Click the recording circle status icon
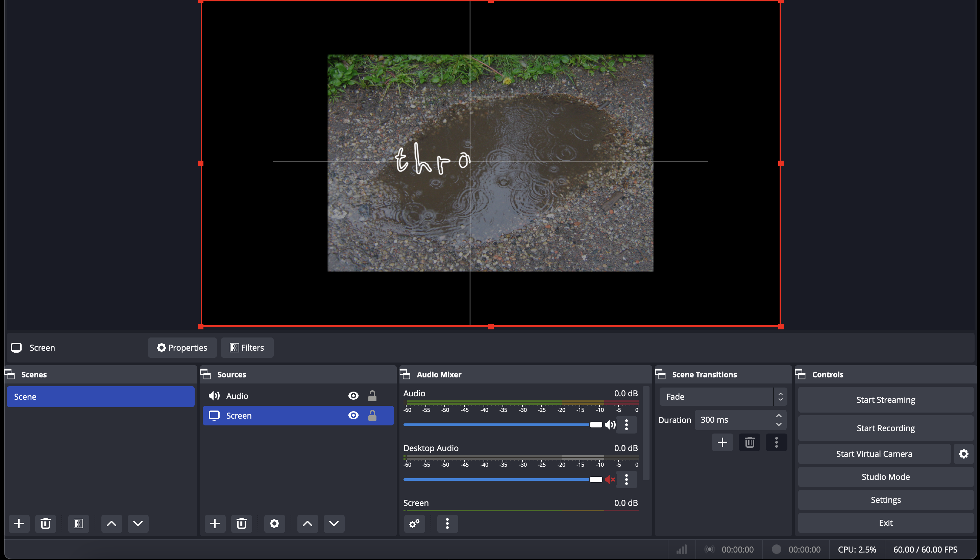The image size is (980, 560). 776,549
